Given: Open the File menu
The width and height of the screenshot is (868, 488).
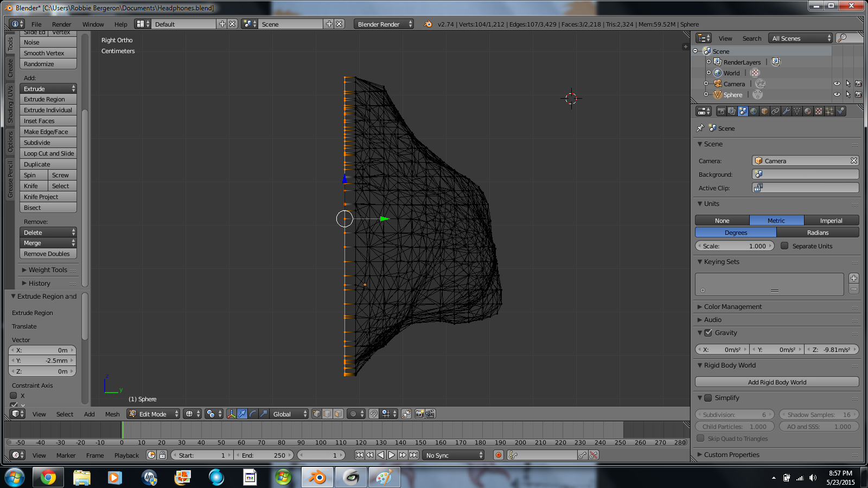Looking at the screenshot, I should point(36,24).
